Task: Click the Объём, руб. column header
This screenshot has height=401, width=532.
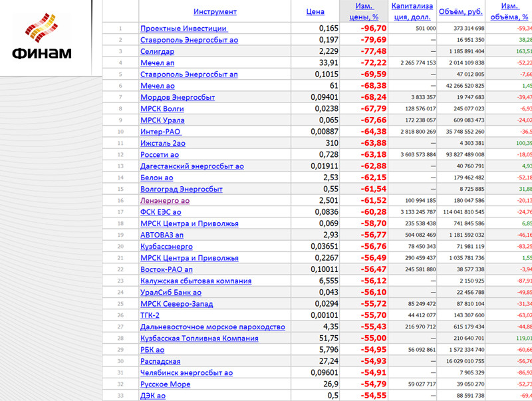Action: coord(461,11)
